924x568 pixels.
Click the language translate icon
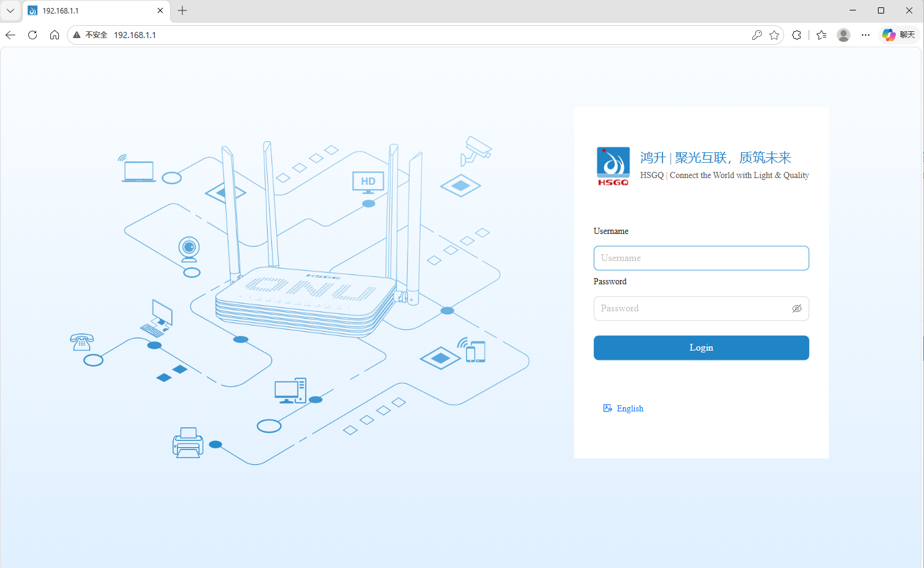tap(608, 408)
